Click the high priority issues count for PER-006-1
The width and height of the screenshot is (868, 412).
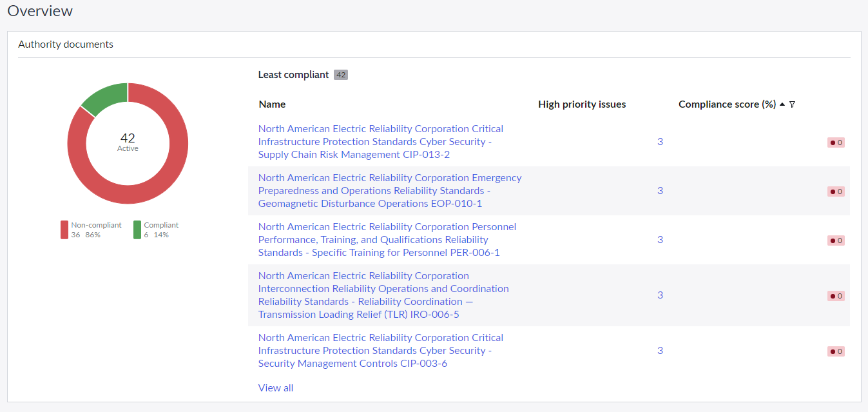point(660,240)
